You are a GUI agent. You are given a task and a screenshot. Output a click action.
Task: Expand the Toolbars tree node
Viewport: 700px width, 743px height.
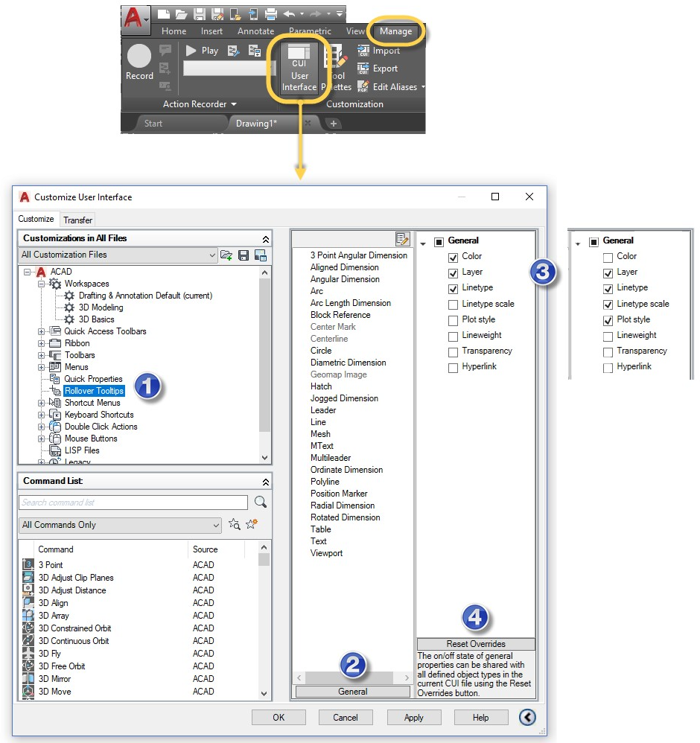(x=41, y=355)
